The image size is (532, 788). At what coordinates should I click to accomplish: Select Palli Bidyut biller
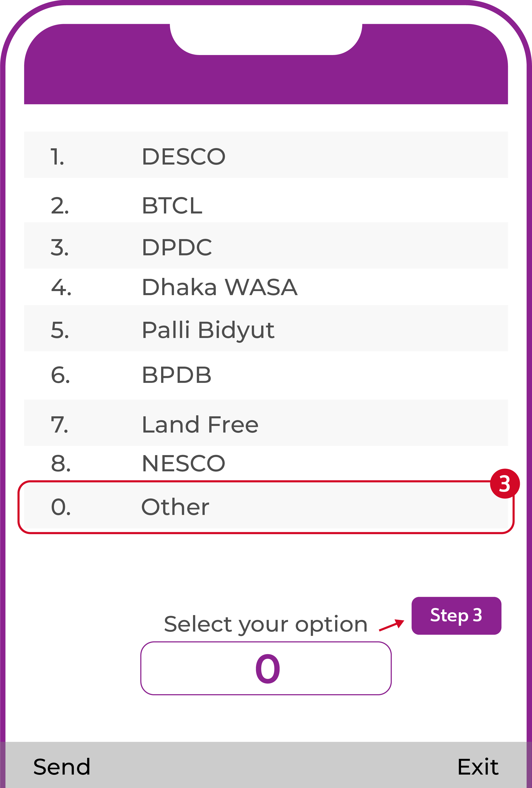point(208,330)
